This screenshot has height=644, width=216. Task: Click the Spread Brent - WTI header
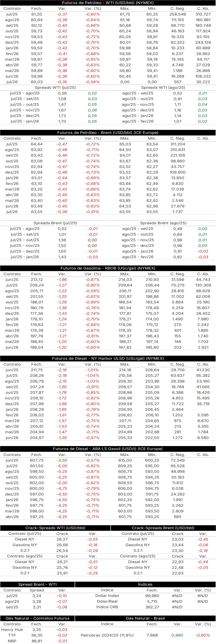38,584
